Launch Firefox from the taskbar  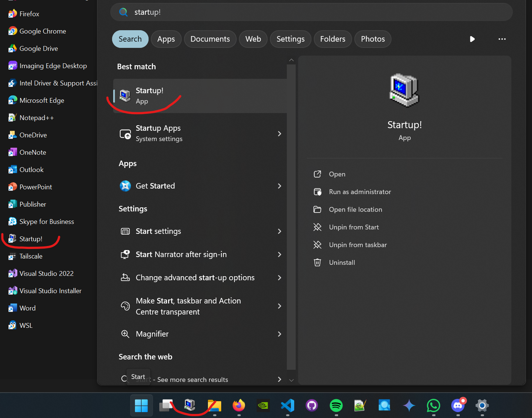pyautogui.click(x=239, y=405)
